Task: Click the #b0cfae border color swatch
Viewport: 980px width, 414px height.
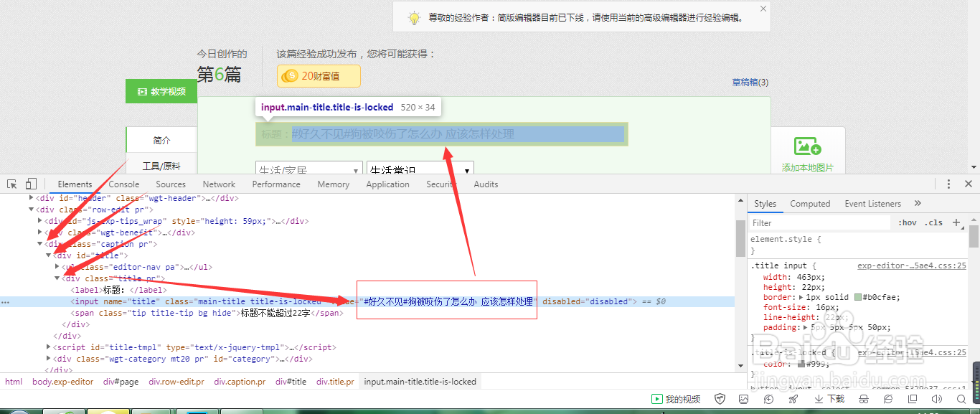Action: [x=858, y=297]
